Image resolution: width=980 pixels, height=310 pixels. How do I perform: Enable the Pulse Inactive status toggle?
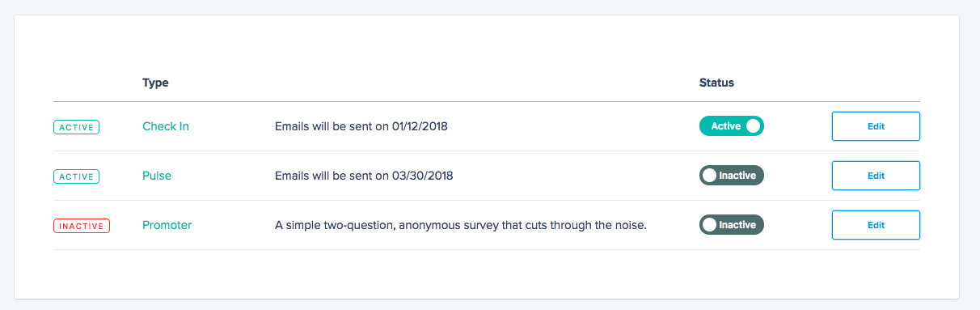point(732,176)
